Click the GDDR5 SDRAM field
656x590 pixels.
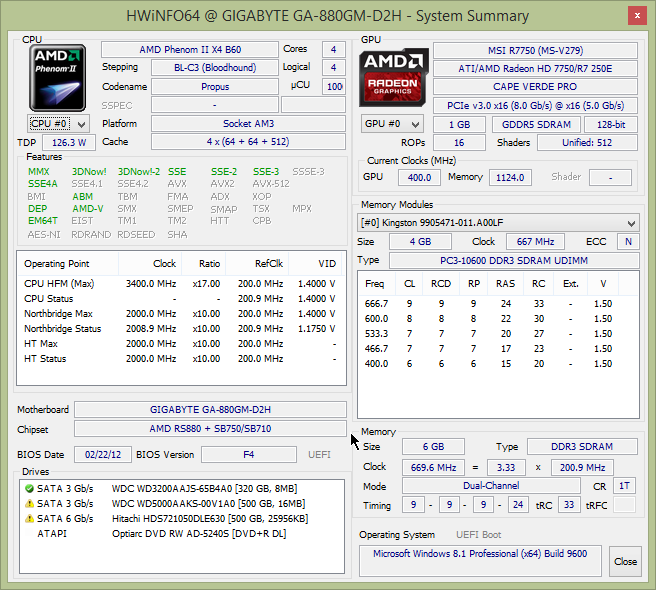pos(536,124)
